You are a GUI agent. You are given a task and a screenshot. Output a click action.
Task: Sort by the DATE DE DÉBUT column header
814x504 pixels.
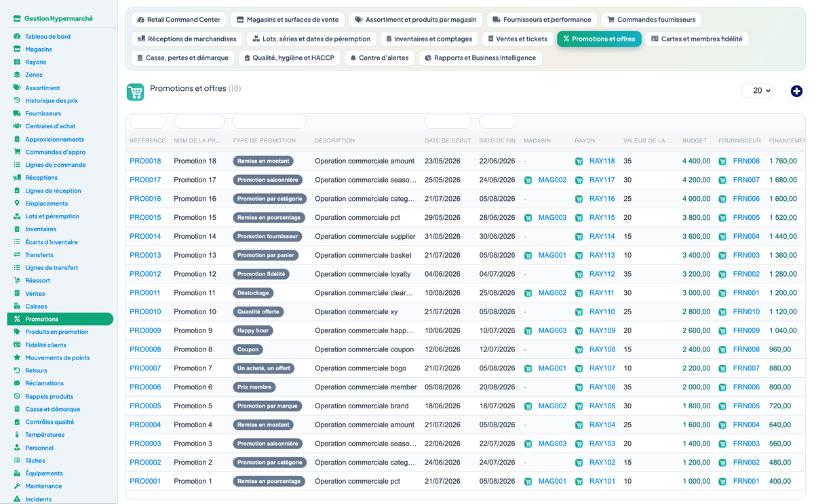[448, 140]
